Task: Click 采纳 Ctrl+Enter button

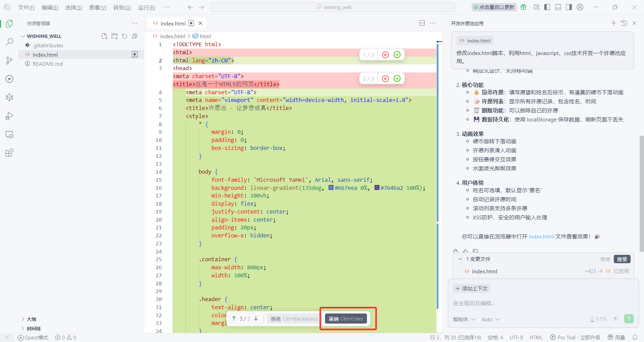Action: click(x=346, y=319)
